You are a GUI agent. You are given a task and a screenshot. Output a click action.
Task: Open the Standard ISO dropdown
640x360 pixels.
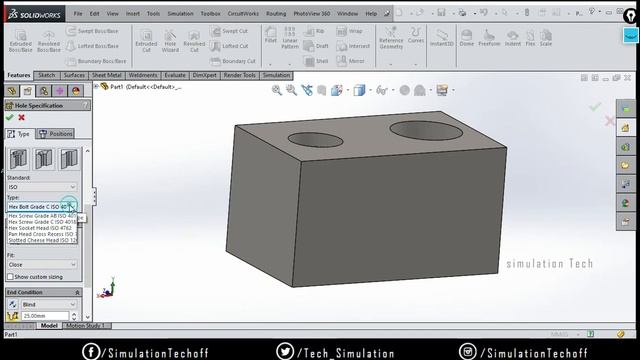(x=42, y=187)
